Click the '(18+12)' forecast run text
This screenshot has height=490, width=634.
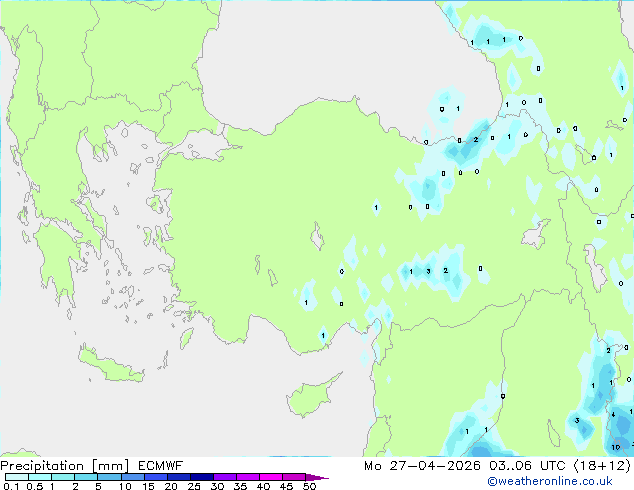click(602, 466)
